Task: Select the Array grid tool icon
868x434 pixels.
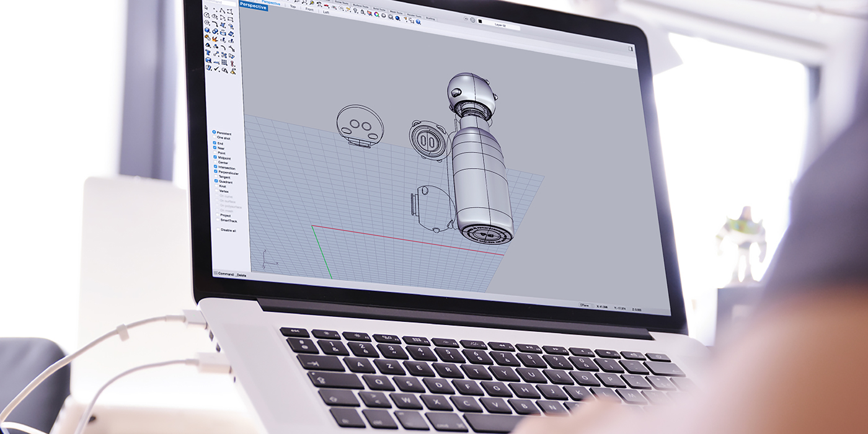Action: click(224, 62)
